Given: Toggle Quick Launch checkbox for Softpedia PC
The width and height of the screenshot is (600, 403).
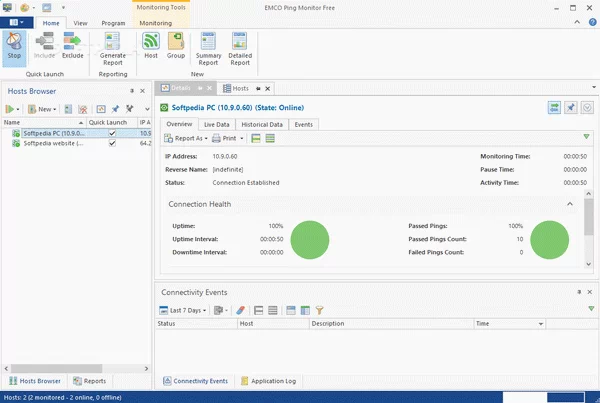Looking at the screenshot, I should [113, 132].
